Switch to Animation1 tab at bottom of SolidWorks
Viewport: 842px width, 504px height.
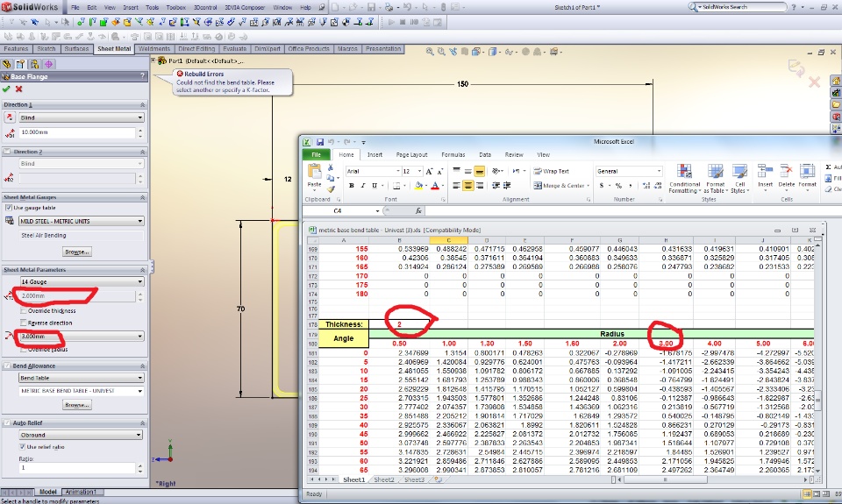(x=82, y=492)
